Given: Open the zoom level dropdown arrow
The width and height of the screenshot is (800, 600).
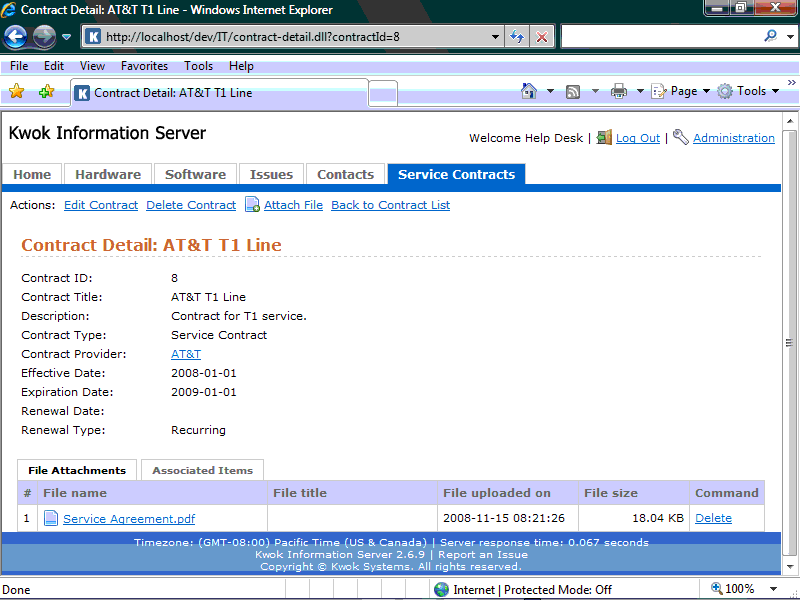Looking at the screenshot, I should point(773,589).
